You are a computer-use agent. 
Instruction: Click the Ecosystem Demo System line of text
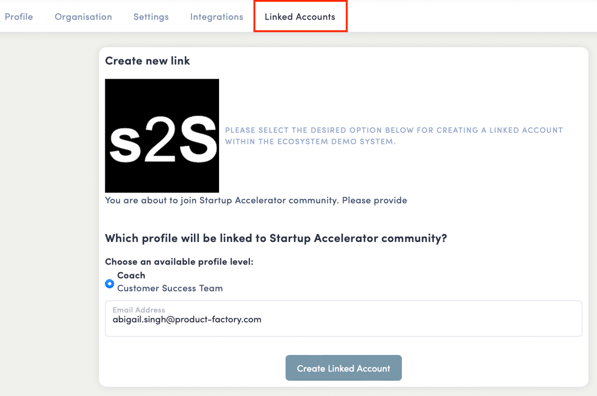(x=310, y=141)
